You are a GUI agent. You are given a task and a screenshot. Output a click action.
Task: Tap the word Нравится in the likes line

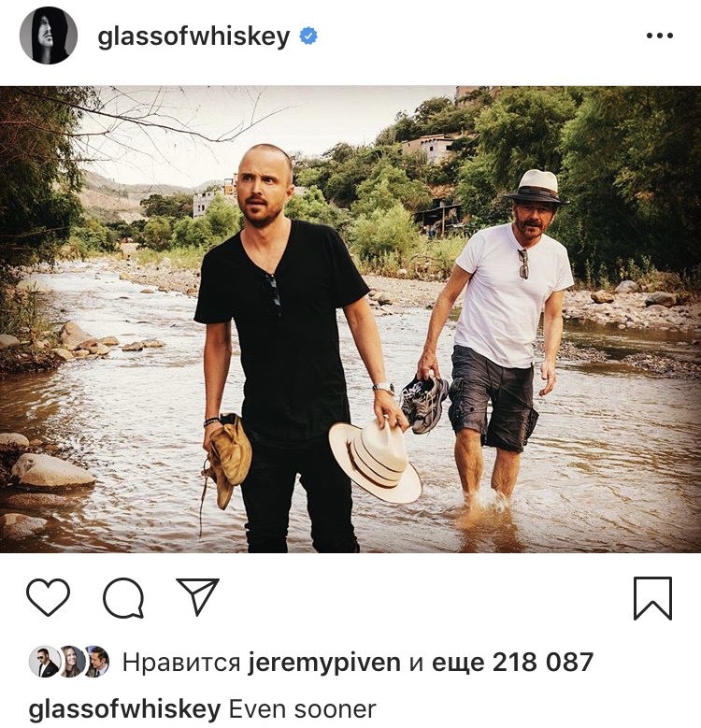[x=181, y=663]
